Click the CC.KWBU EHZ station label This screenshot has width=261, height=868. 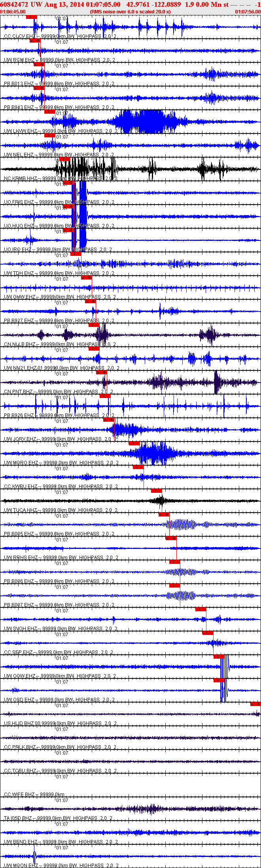pos(21,487)
